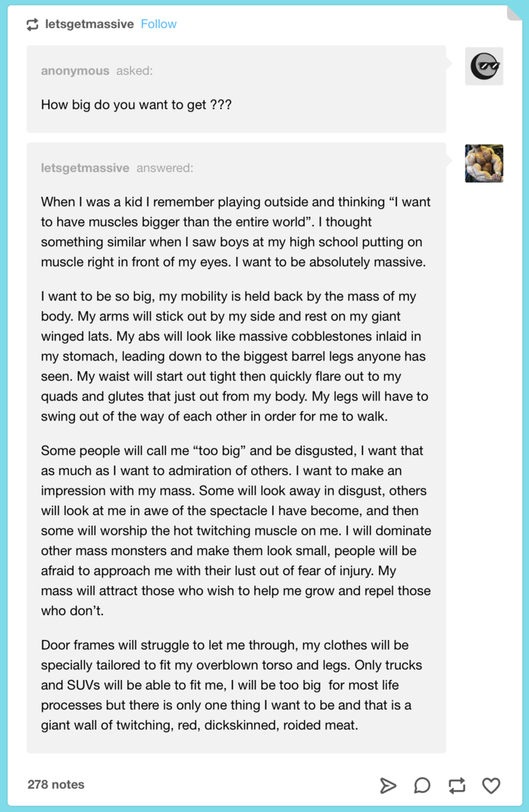Open the letsgetmassive answerer avatar thumbnail
Screen dimensions: 529x812
coord(484,164)
